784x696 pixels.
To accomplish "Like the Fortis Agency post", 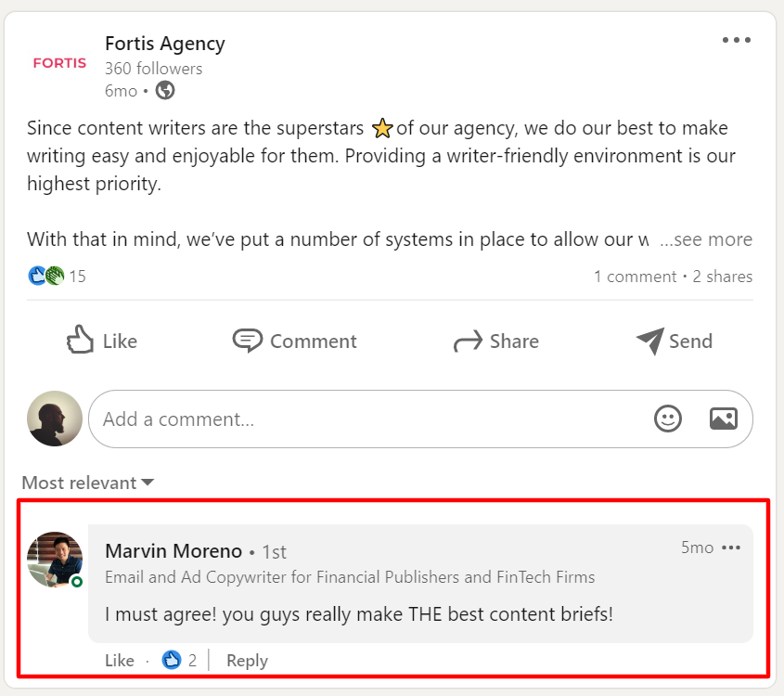I will pyautogui.click(x=102, y=341).
